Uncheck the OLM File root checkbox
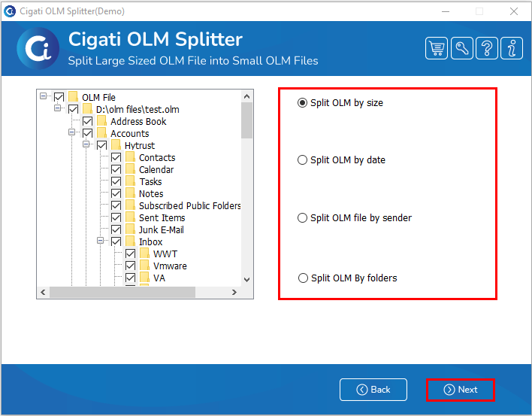Screen dimensions: 532x416 click(59, 97)
